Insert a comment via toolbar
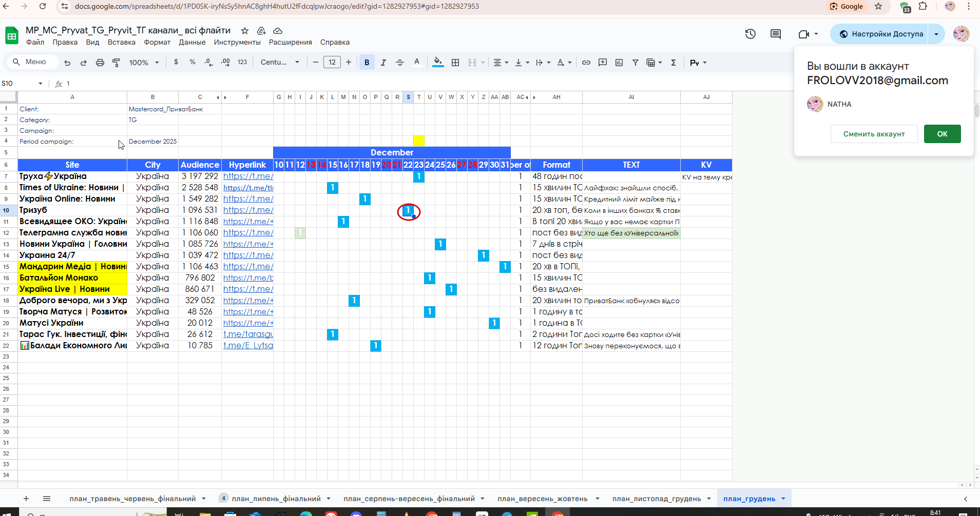This screenshot has width=980, height=516. [x=603, y=62]
